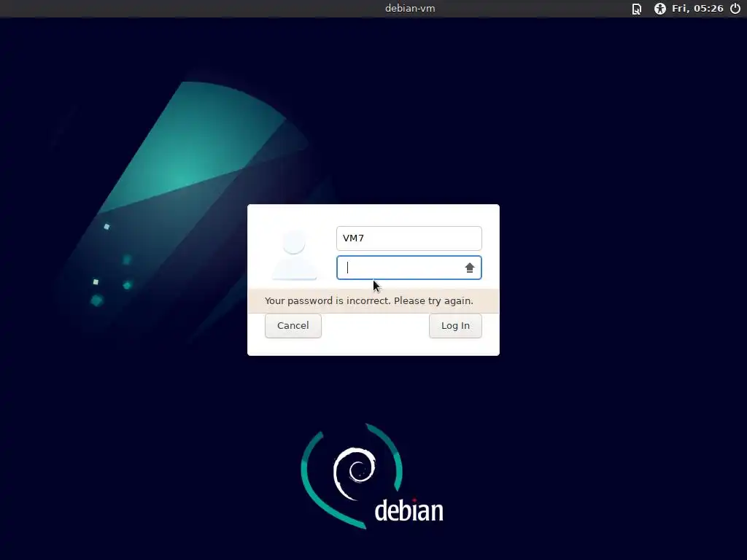Open the power menu icon
747x560 pixels.
pyautogui.click(x=735, y=9)
